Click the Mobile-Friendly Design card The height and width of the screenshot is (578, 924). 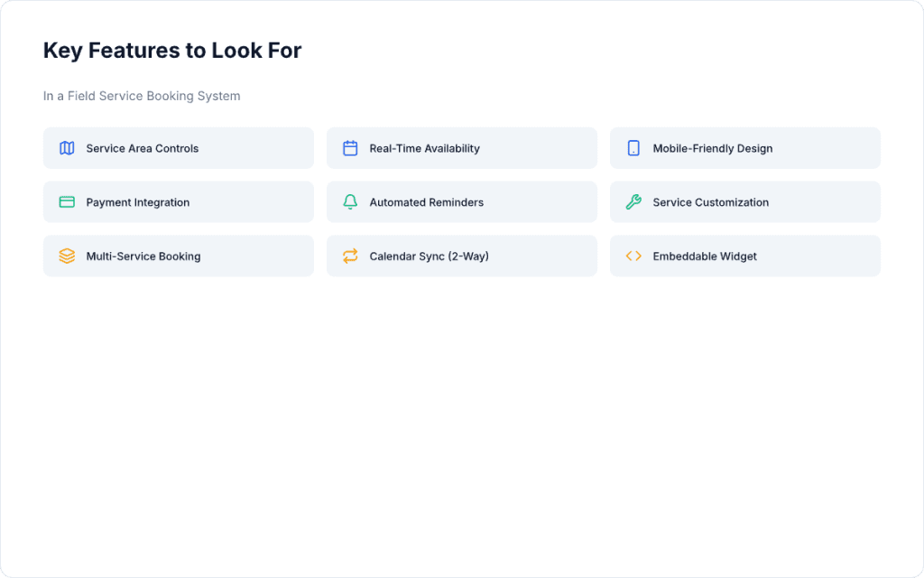coord(744,148)
